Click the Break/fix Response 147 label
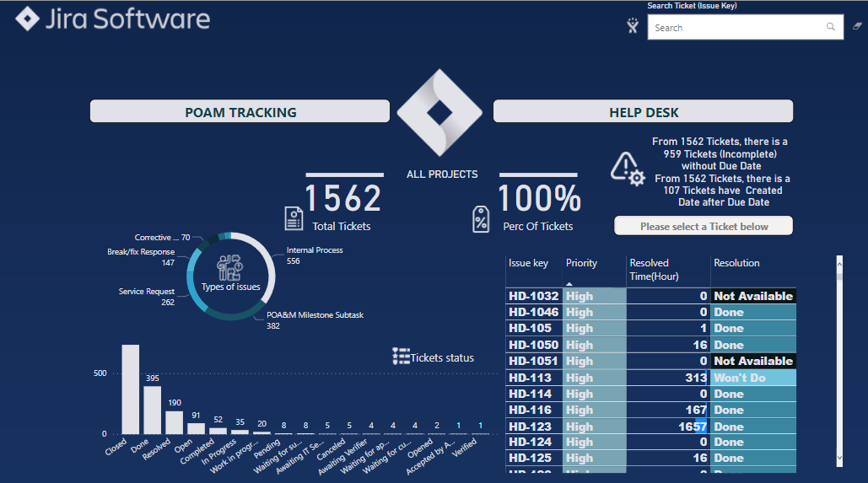The image size is (868, 483). pos(141,257)
